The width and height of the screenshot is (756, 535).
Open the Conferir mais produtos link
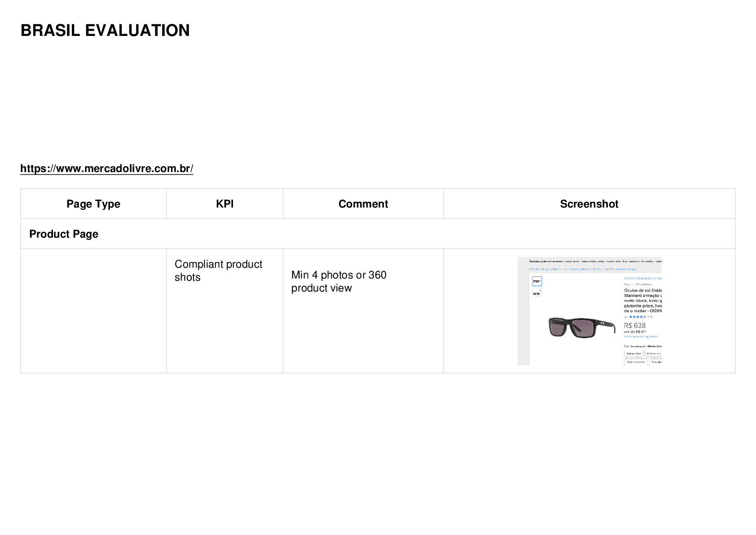pos(643,279)
